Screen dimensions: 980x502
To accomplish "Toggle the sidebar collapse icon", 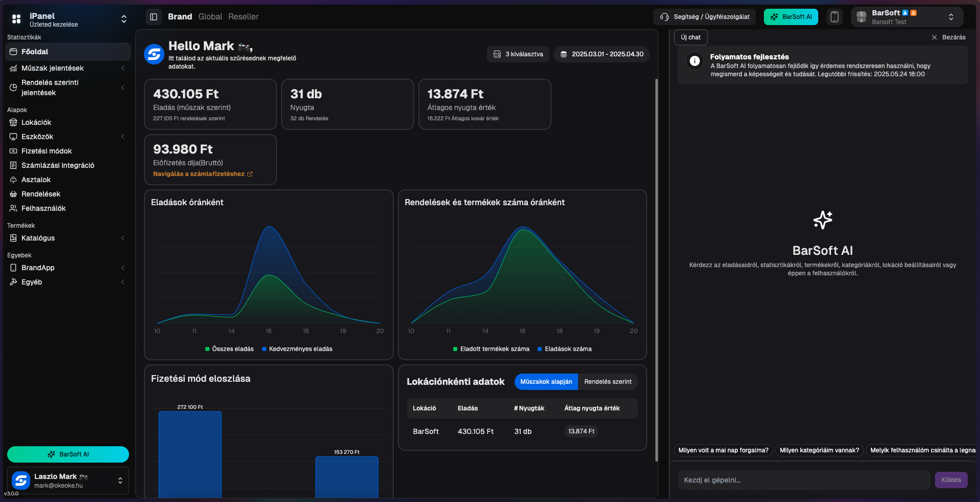I will pyautogui.click(x=153, y=17).
